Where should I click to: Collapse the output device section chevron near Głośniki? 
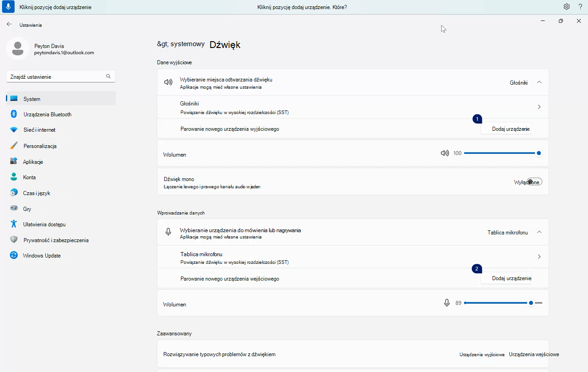[x=539, y=82]
